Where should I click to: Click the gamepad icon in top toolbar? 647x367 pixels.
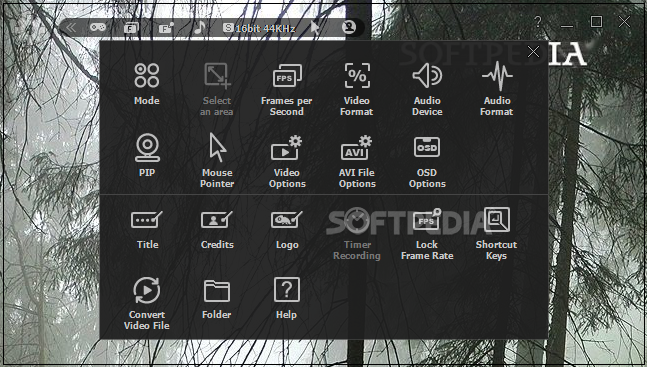coord(98,28)
